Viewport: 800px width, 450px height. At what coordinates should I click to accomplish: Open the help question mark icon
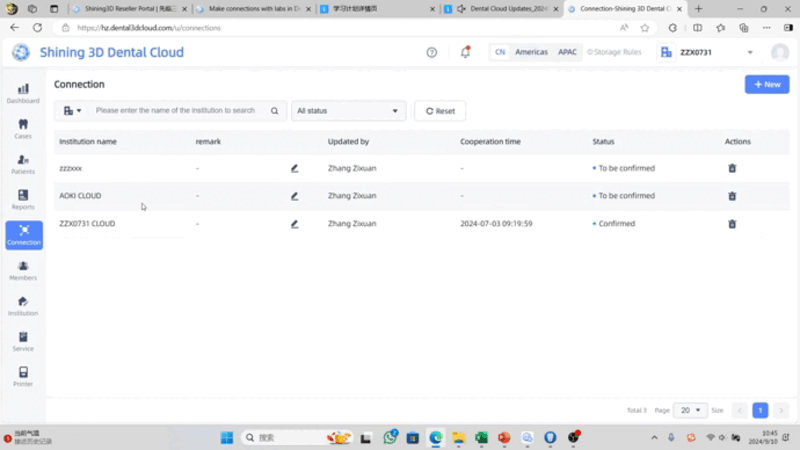[432, 52]
